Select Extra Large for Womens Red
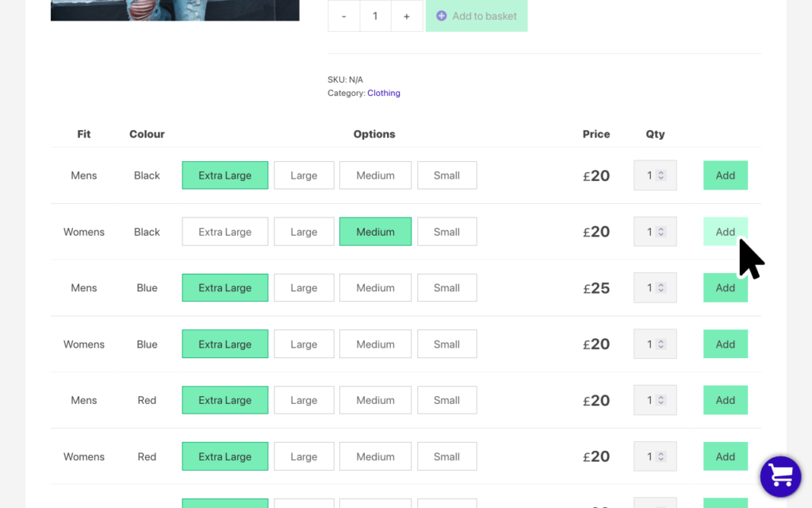 coord(224,456)
